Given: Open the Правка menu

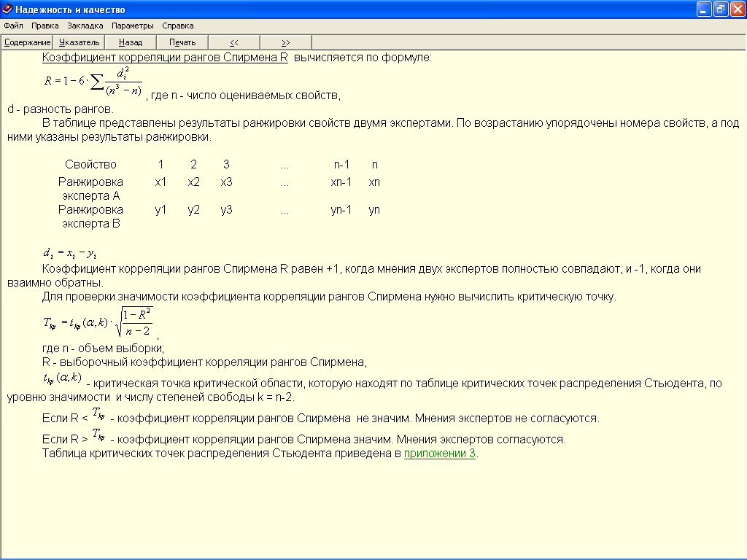Looking at the screenshot, I should pyautogui.click(x=44, y=26).
